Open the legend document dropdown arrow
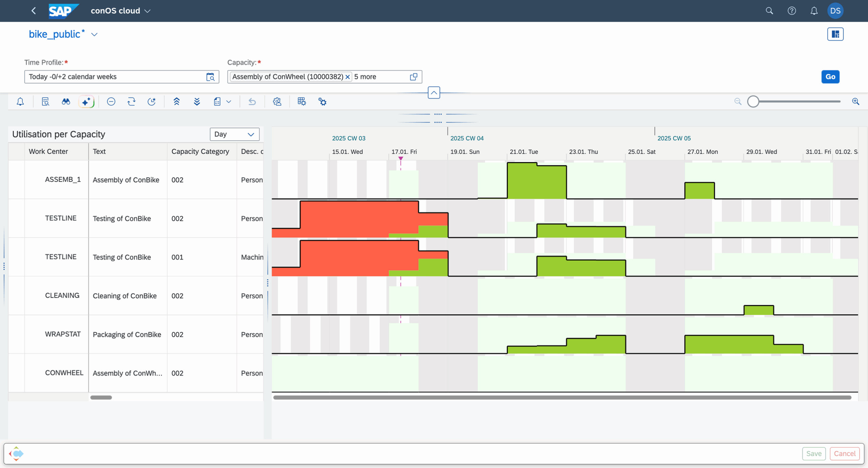 tap(229, 101)
